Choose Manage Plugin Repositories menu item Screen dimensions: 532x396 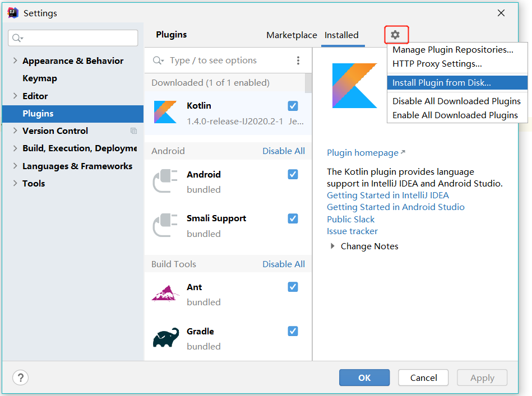pyautogui.click(x=457, y=49)
